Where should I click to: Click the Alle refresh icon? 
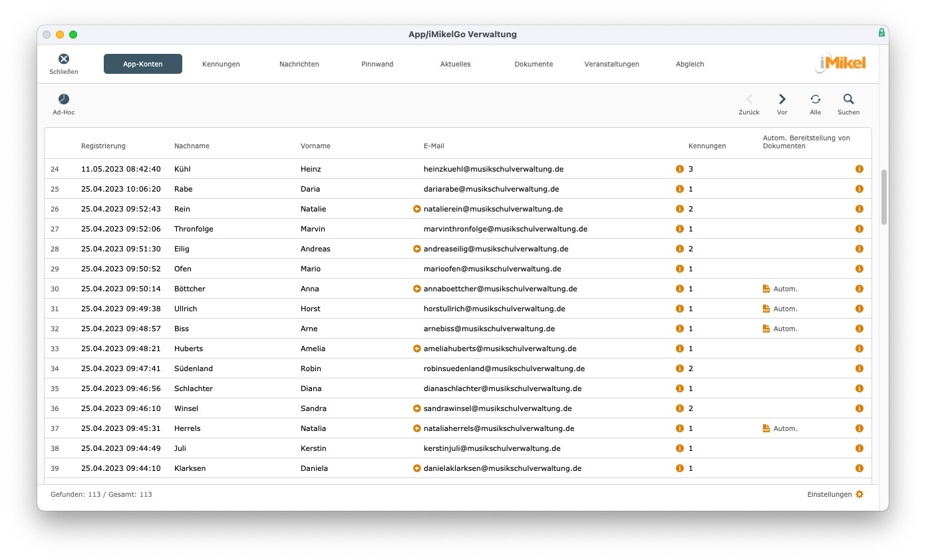[x=815, y=99]
